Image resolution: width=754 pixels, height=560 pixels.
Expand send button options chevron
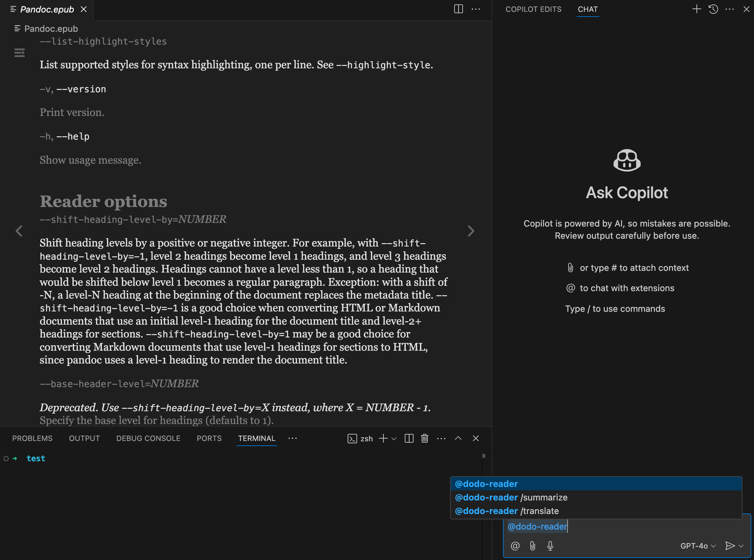pos(741,546)
